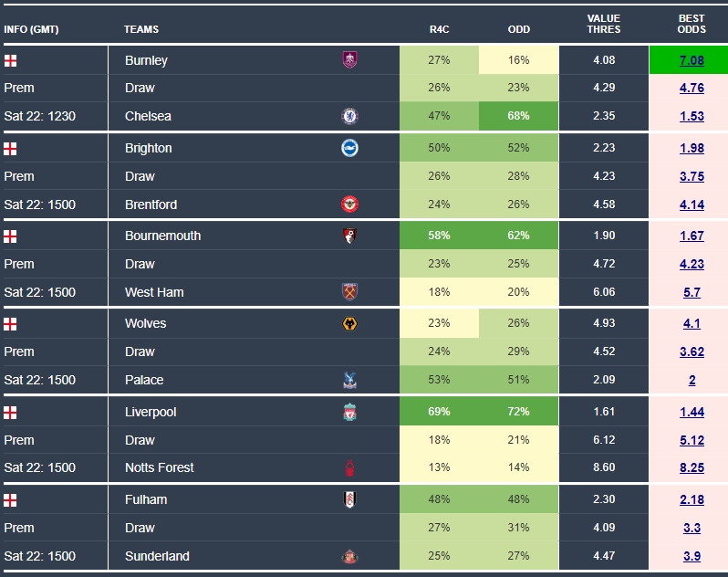Click the Wolves club badge icon

click(x=349, y=323)
